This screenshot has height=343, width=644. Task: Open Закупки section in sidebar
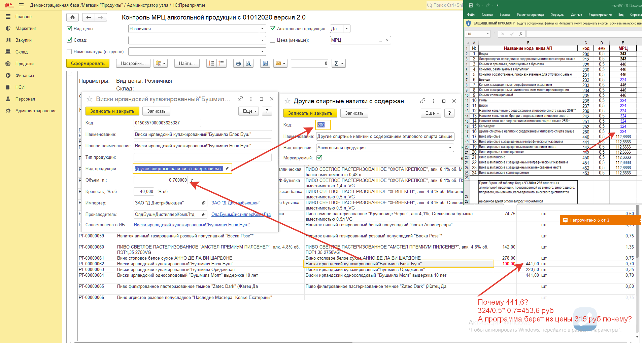(24, 40)
